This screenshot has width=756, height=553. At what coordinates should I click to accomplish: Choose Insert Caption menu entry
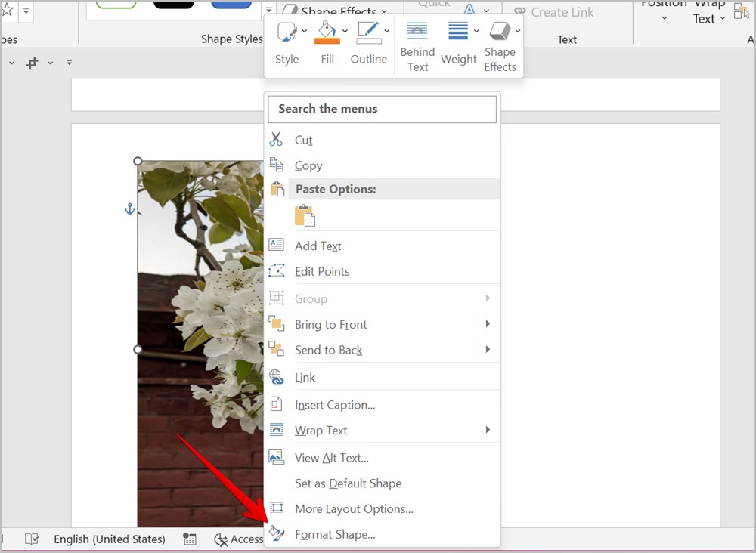[x=335, y=405]
